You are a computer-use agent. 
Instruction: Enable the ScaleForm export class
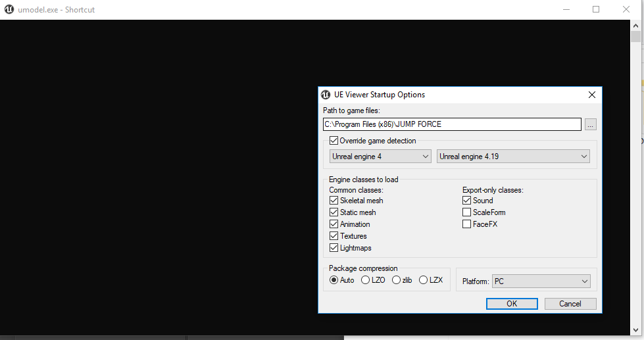tap(466, 212)
